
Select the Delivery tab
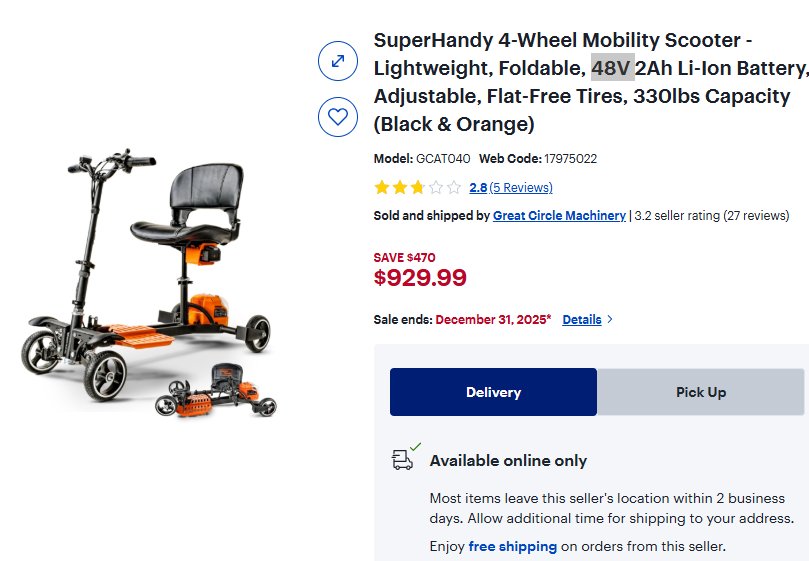tap(493, 392)
